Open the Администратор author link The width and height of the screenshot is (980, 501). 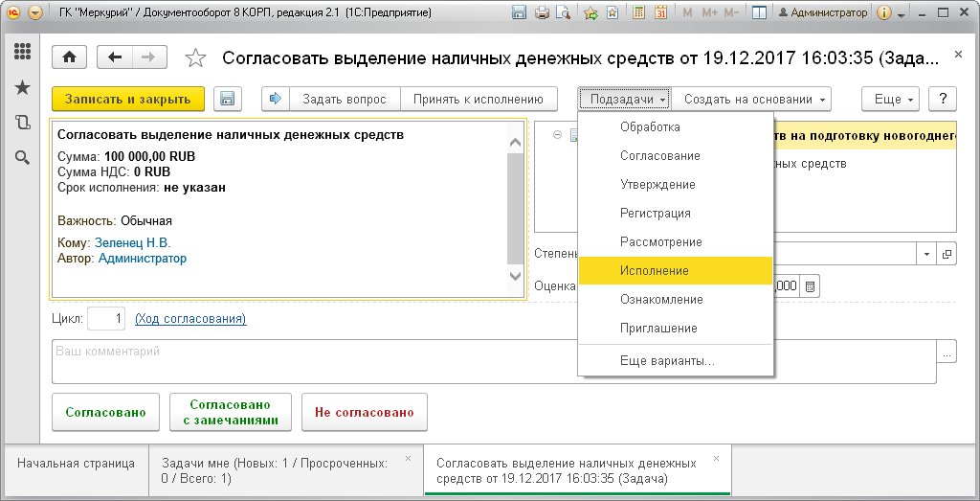tap(143, 258)
